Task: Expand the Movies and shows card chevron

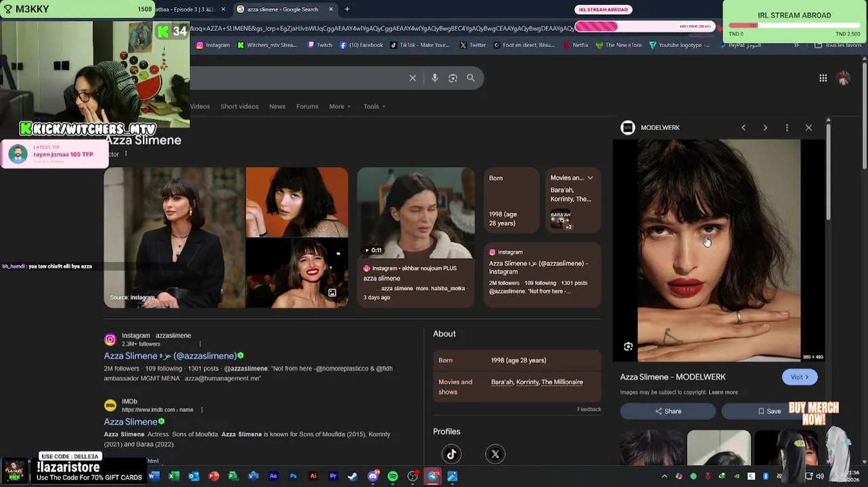Action: tap(590, 178)
